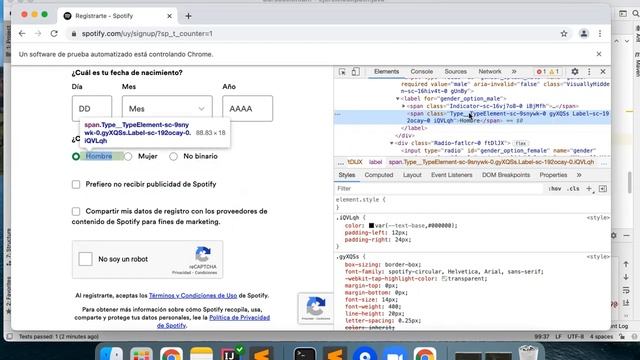Toggle the DevTools device toolbar icon

(x=356, y=72)
